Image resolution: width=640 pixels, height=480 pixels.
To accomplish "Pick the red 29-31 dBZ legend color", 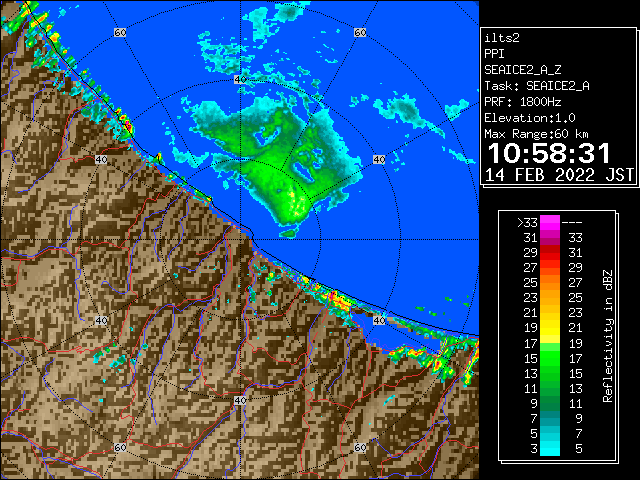I will click(x=550, y=253).
